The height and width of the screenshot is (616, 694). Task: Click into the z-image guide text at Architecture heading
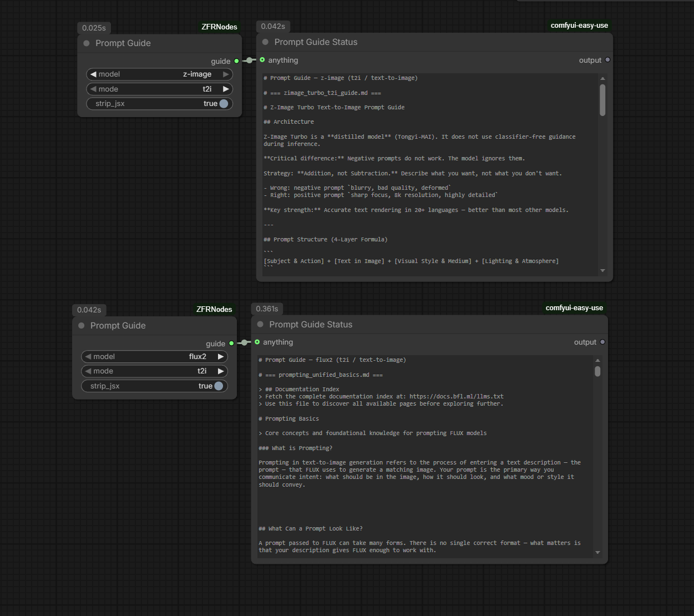click(x=288, y=122)
